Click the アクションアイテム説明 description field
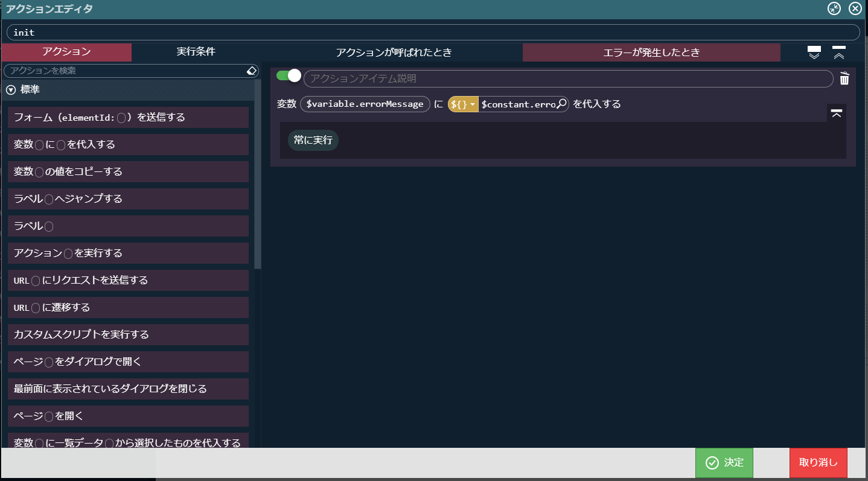 (568, 78)
